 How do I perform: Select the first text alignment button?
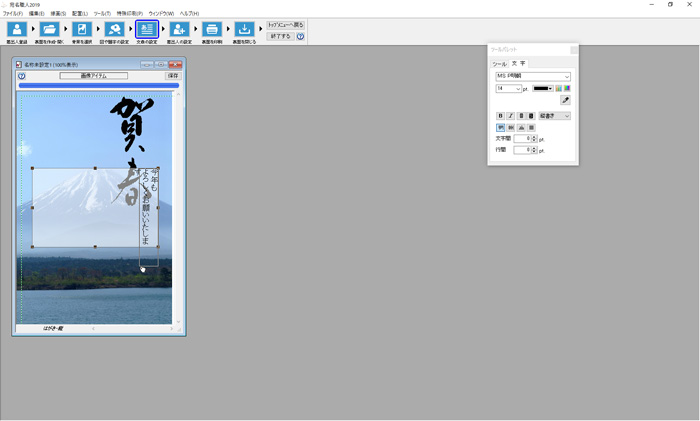500,127
